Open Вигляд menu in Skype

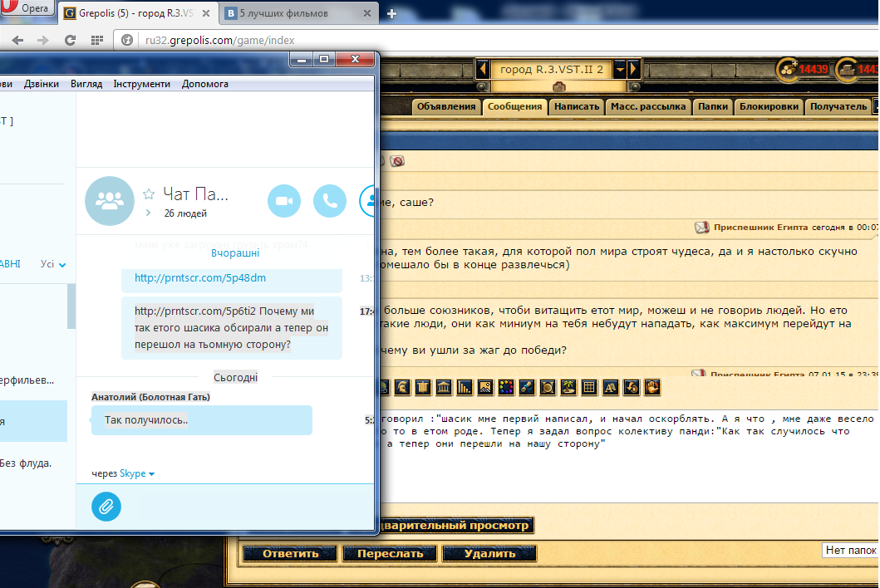[x=86, y=84]
